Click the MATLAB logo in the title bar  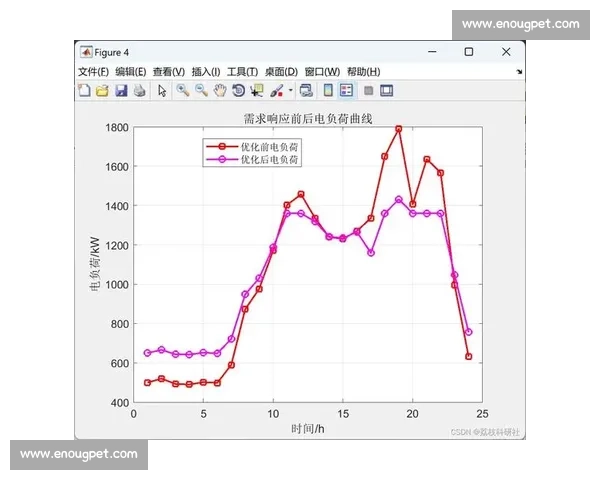(x=86, y=52)
